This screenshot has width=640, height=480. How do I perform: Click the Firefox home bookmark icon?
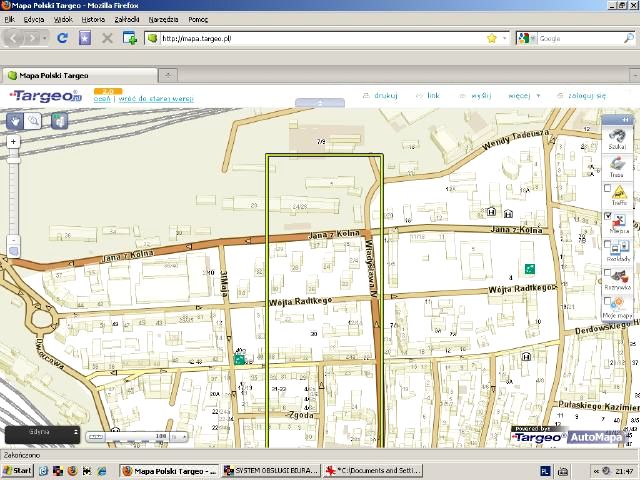click(84, 38)
